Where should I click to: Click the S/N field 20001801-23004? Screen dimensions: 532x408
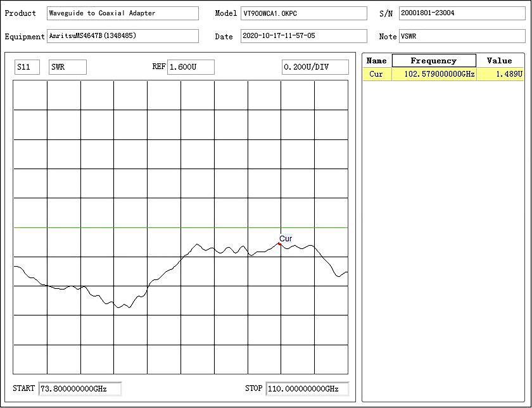pos(462,13)
